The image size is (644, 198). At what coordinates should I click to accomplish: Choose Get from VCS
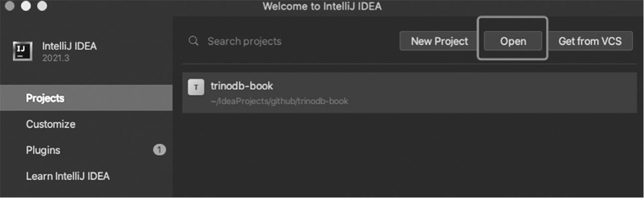pos(590,41)
